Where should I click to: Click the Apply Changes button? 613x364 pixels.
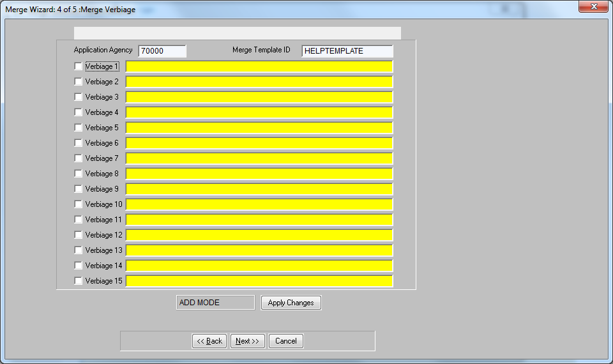[x=291, y=303]
